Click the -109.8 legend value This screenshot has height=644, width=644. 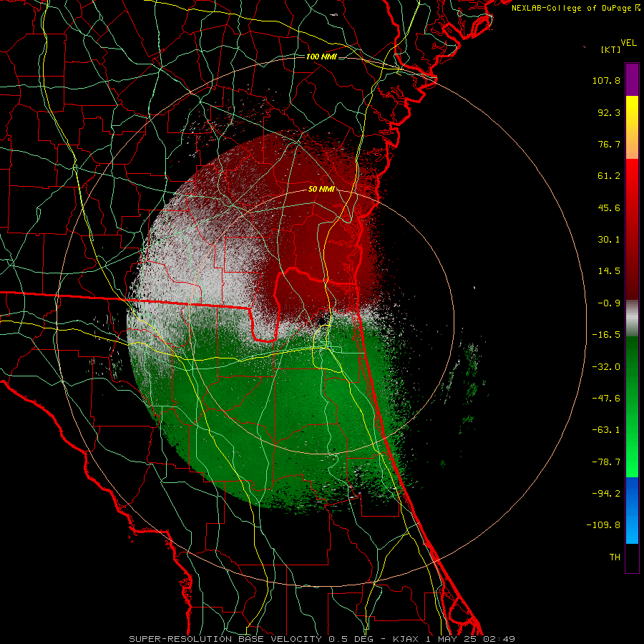[x=603, y=525]
